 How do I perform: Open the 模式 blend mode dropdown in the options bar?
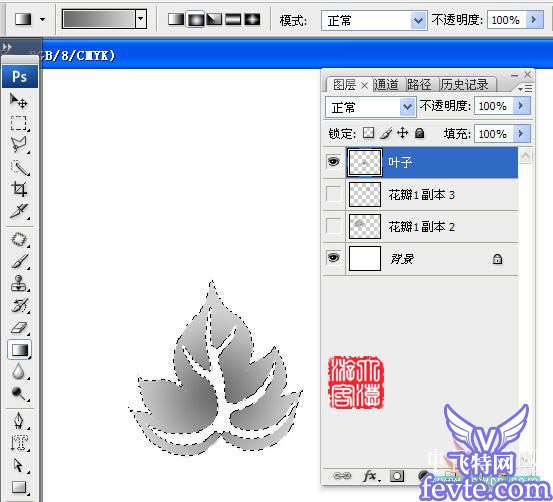pyautogui.click(x=374, y=20)
